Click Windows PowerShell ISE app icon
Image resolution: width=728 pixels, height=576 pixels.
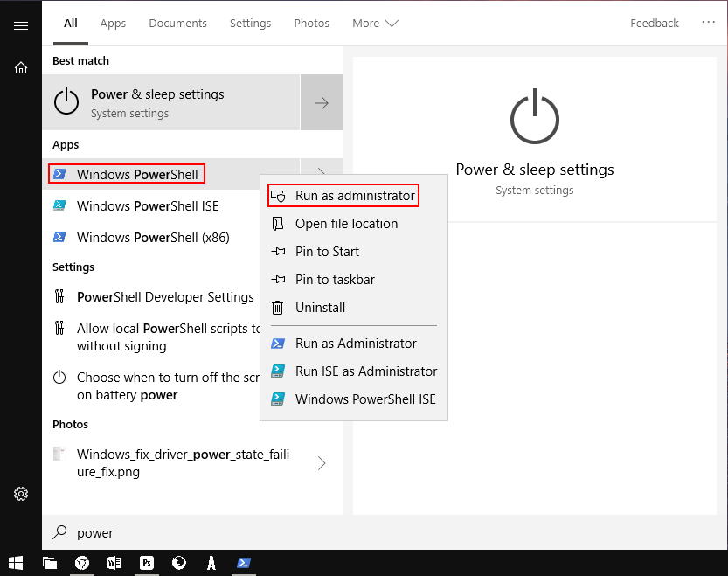(x=59, y=205)
